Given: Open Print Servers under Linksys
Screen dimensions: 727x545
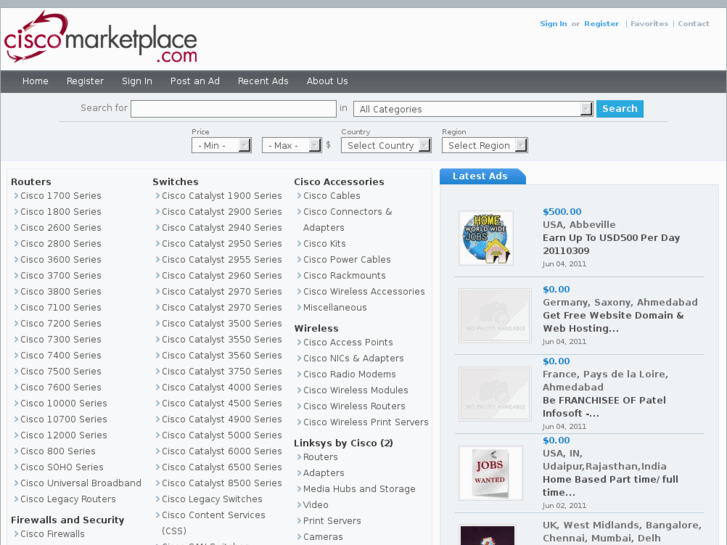Looking at the screenshot, I should click(332, 521).
